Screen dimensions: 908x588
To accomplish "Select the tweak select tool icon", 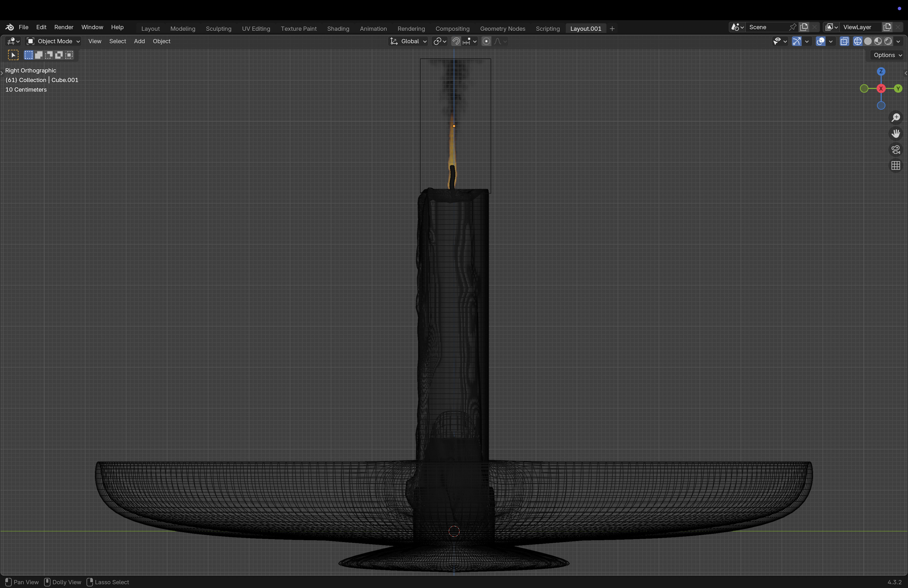I will [x=13, y=55].
